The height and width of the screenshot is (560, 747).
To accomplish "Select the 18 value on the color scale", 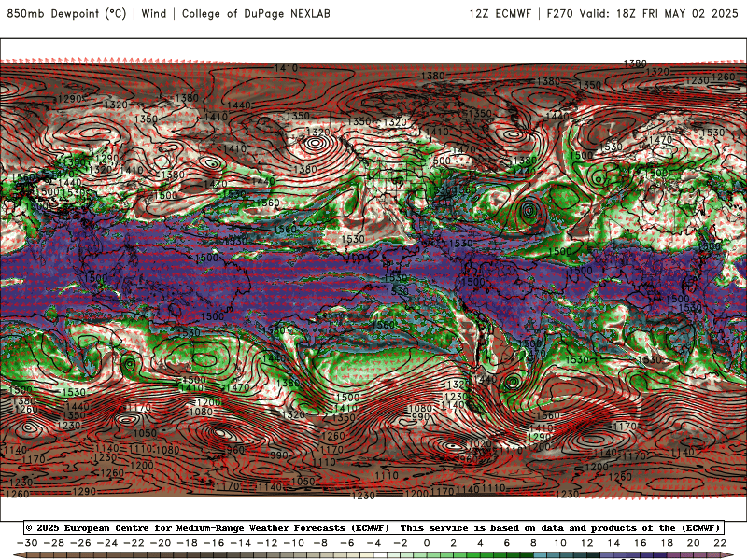I will point(667,543).
